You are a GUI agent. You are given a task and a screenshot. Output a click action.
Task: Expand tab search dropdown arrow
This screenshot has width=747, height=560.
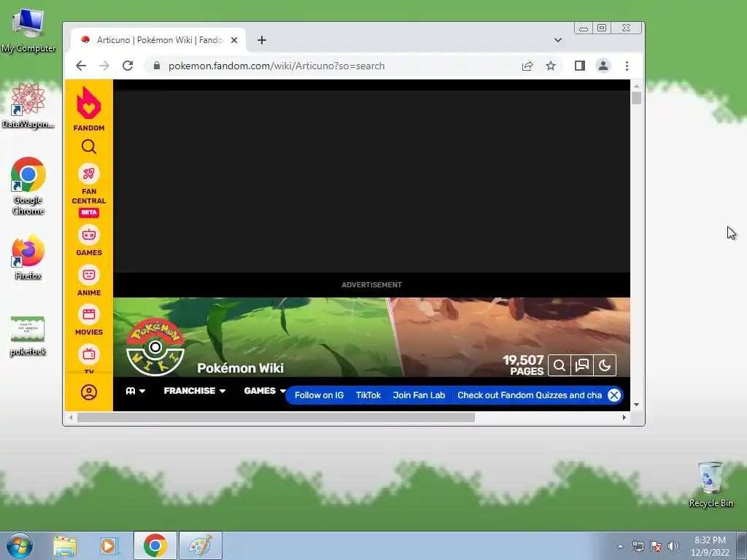tap(558, 40)
